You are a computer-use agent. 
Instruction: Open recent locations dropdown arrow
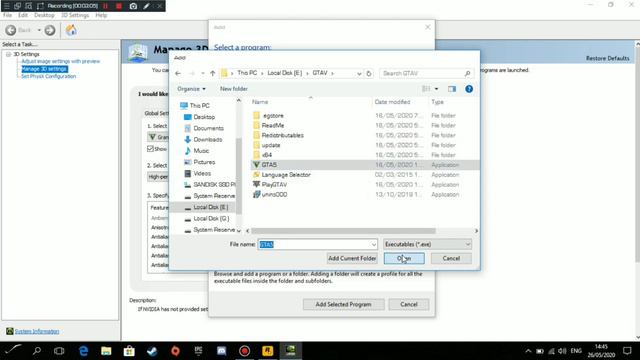tap(202, 73)
